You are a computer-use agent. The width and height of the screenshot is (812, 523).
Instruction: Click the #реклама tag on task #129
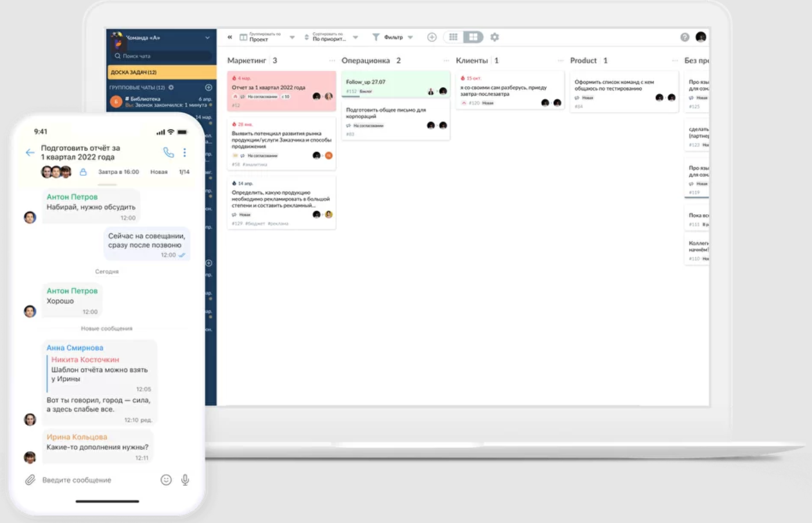(x=278, y=223)
